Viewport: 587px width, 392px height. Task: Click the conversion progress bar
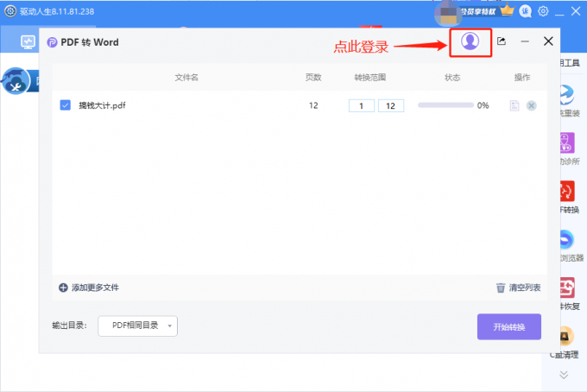pos(445,105)
